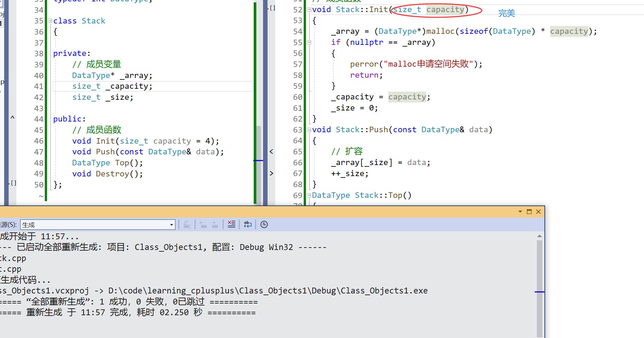The width and height of the screenshot is (644, 338).
Task: Click the '全部重新生成: 1 成功' output line
Action: click(x=129, y=302)
